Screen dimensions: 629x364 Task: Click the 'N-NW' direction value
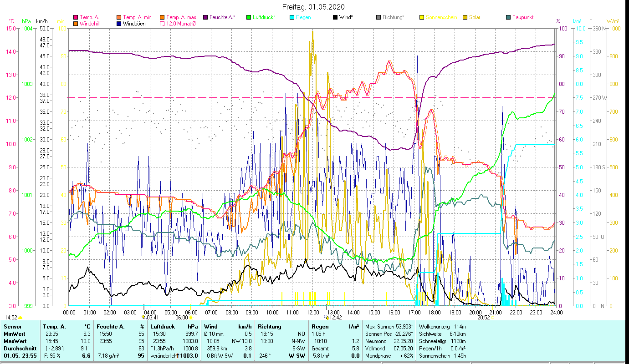click(x=299, y=341)
